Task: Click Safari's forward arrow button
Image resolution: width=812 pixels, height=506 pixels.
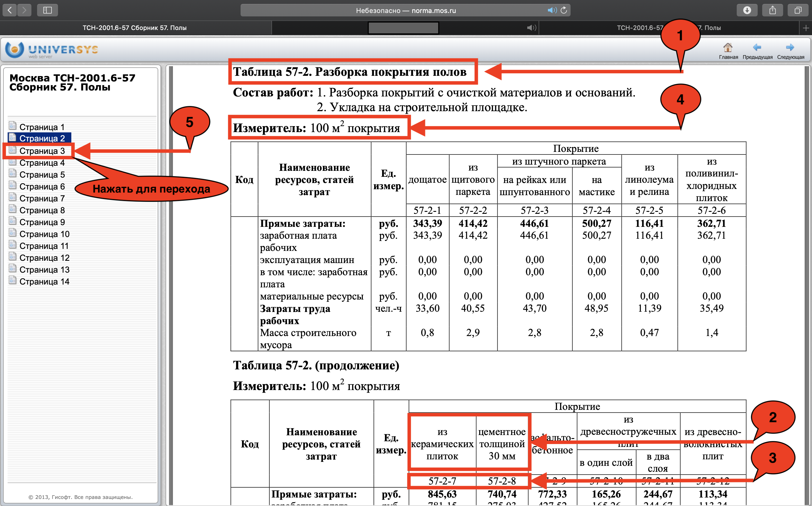Action: tap(24, 10)
